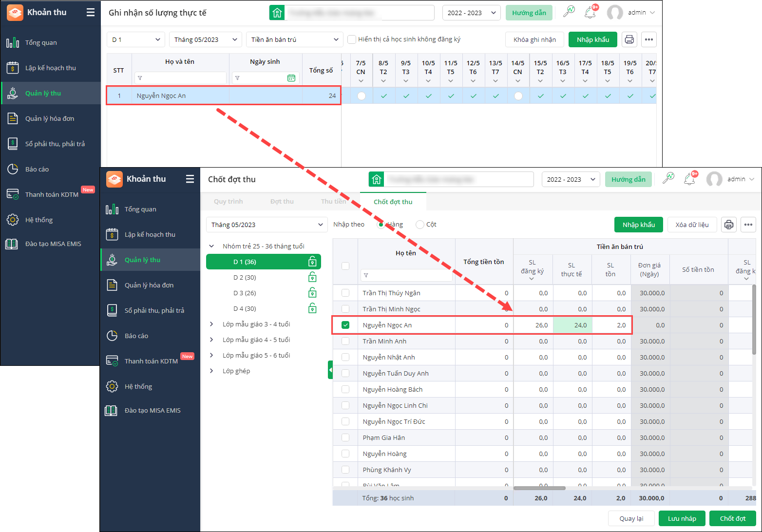Screen dimensions: 762x532
Task: Open the three-dot more menu in Chốt đợt thu window
Action: (748, 225)
